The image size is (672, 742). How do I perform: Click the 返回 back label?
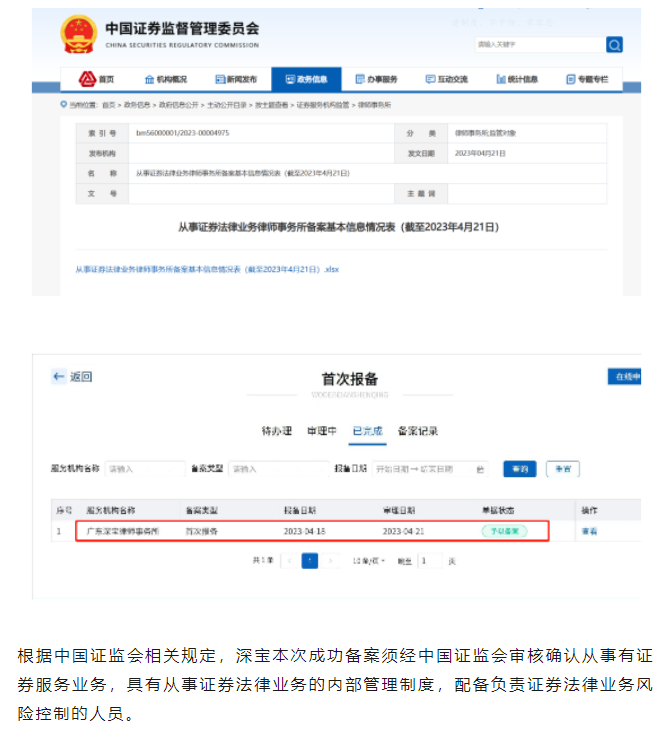[81, 377]
